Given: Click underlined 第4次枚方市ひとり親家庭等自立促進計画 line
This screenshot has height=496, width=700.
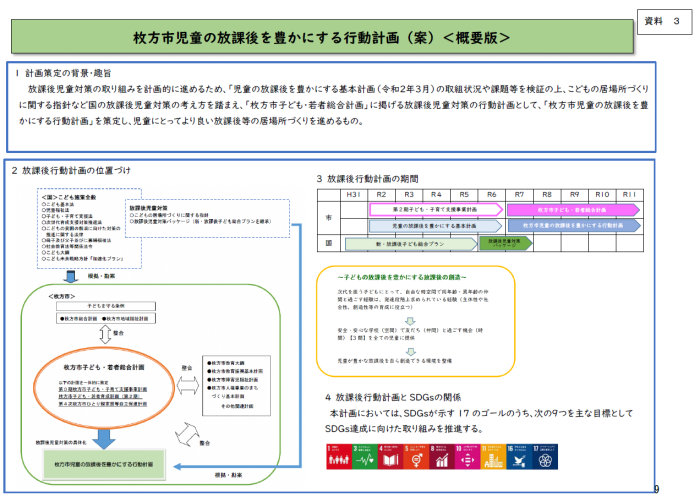Looking at the screenshot, I should (103, 404).
